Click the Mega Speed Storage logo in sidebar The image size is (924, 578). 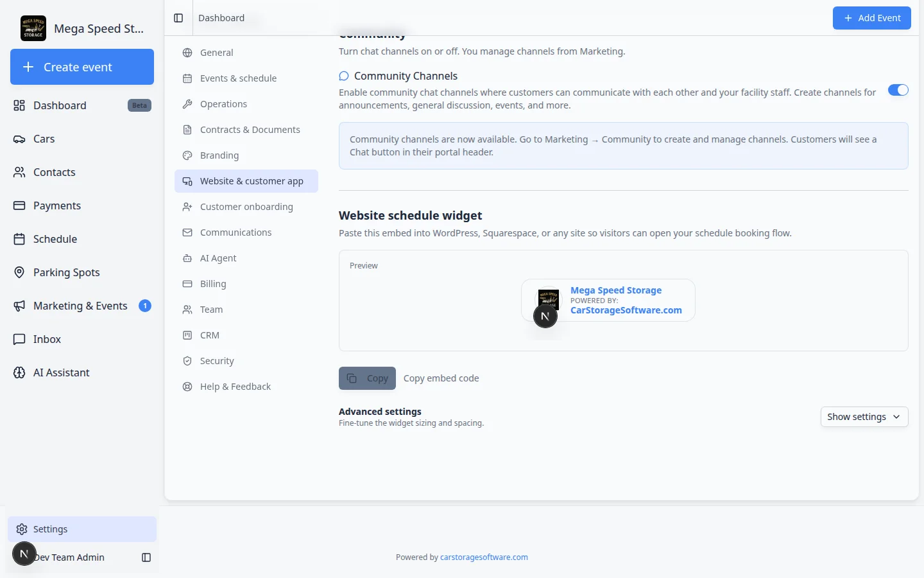pyautogui.click(x=33, y=28)
